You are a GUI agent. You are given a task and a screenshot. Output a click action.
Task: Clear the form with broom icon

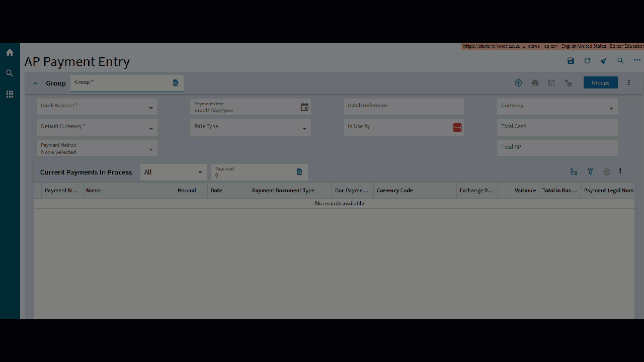pyautogui.click(x=604, y=61)
